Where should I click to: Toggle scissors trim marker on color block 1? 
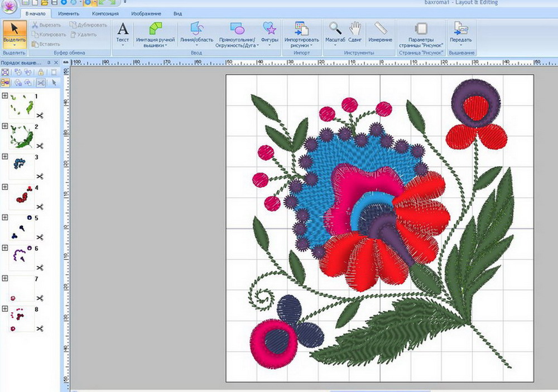(x=40, y=115)
